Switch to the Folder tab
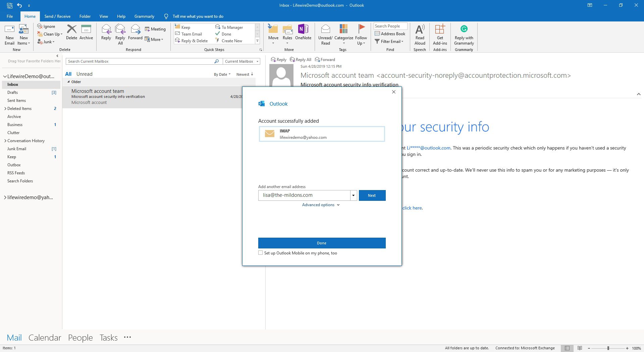This screenshot has height=352, width=644. (85, 16)
